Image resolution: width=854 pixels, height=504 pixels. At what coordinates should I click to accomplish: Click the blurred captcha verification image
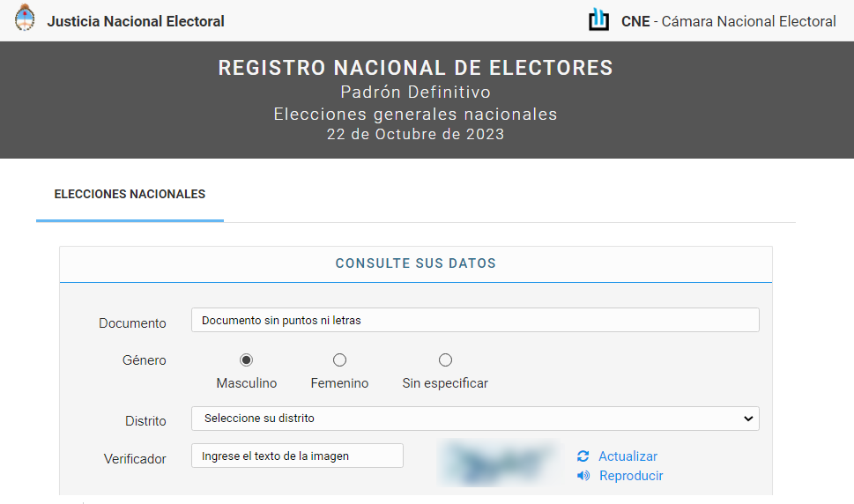tap(499, 464)
